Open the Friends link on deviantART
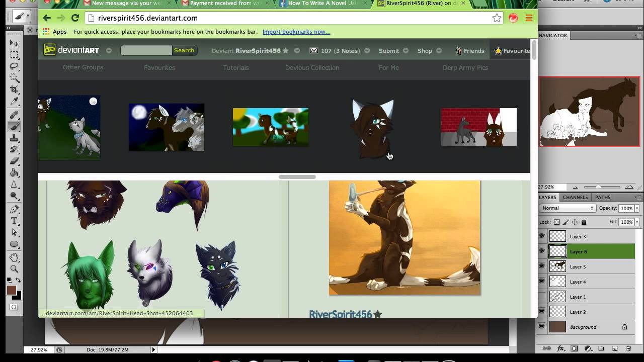 (470, 51)
